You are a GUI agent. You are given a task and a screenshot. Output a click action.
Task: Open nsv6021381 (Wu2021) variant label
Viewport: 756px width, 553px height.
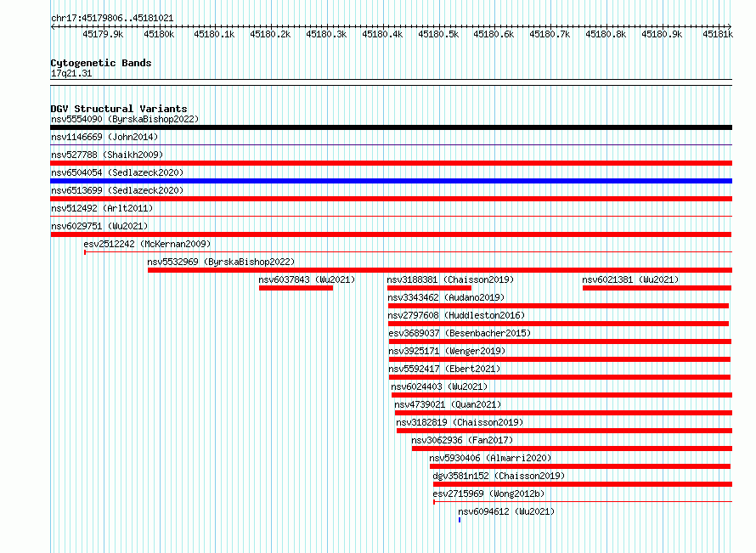(630, 279)
